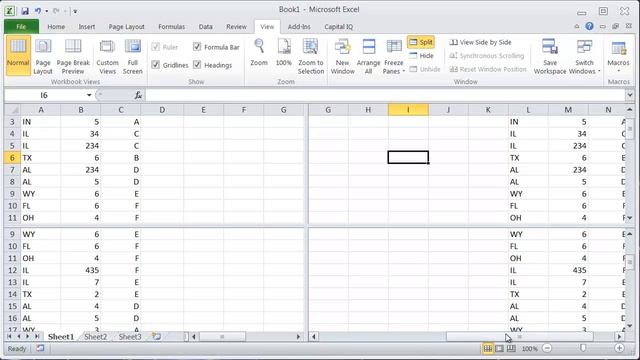
Task: Expand the formula bar
Action: point(630,95)
